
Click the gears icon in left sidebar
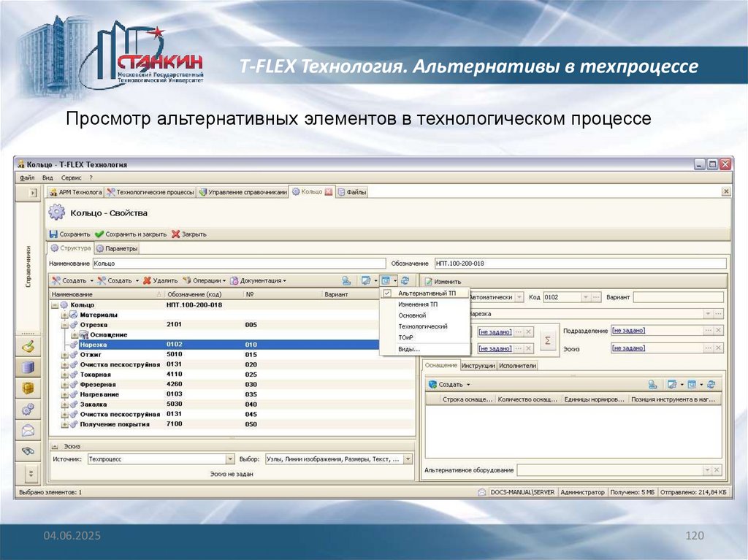click(x=28, y=410)
